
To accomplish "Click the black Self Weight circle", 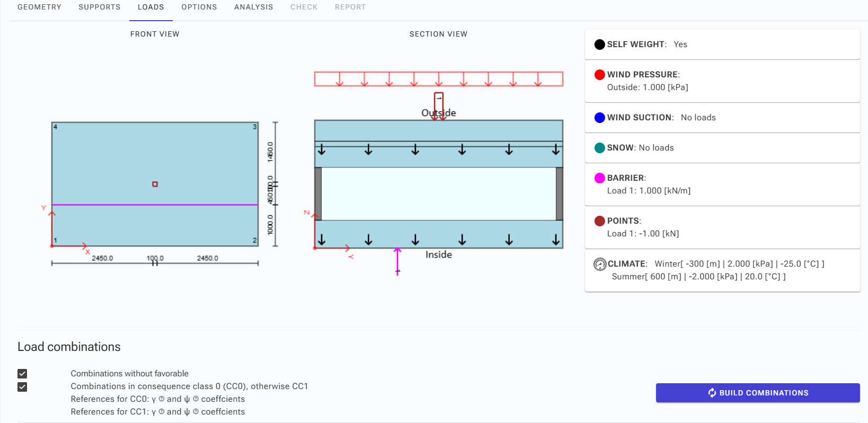I will pos(599,45).
